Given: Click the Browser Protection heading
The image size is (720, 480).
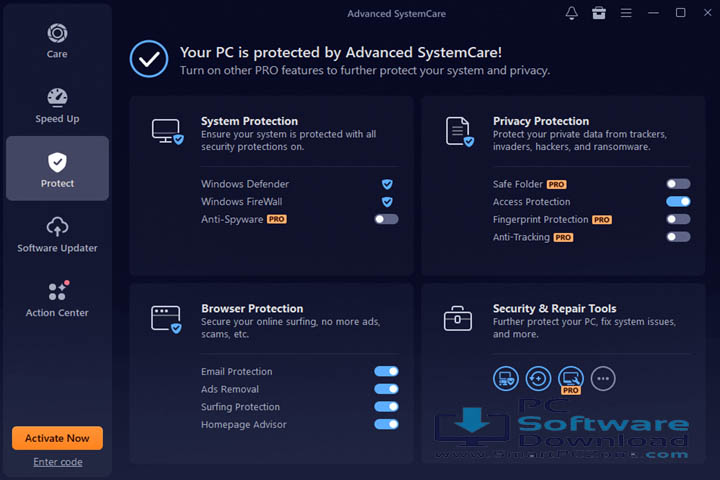Looking at the screenshot, I should pyautogui.click(x=252, y=309).
